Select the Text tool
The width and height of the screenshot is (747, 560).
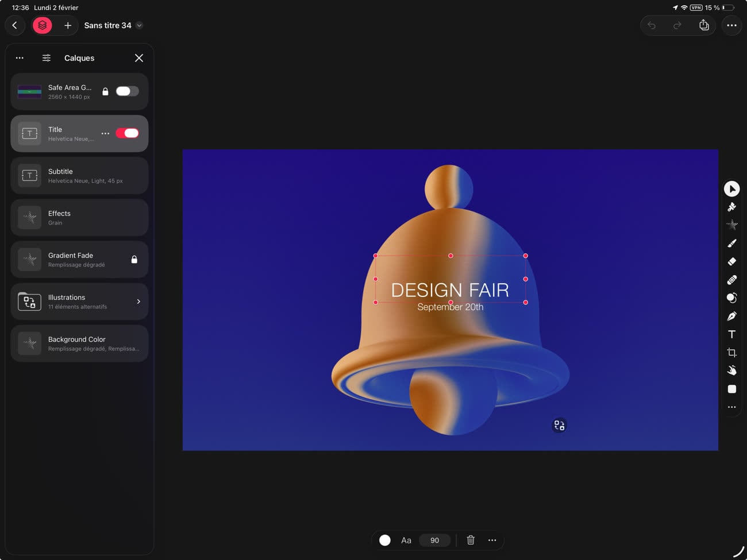pyautogui.click(x=731, y=334)
